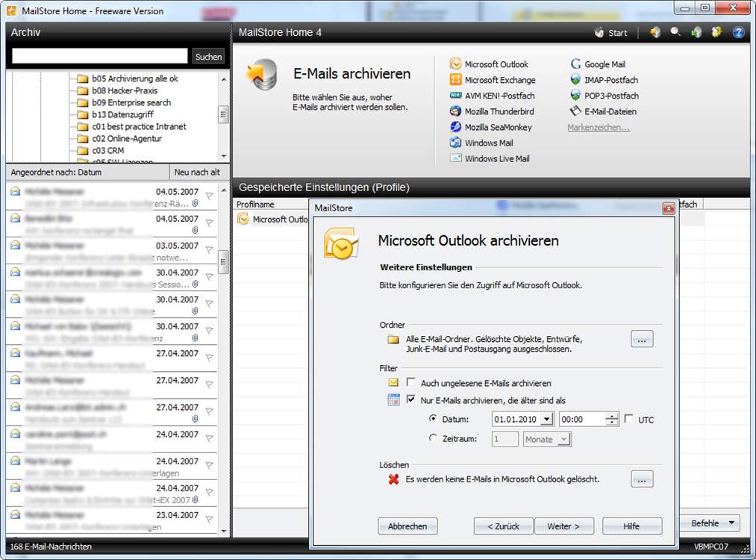Open the Monate unit dropdown
The width and height of the screenshot is (756, 560).
click(563, 440)
